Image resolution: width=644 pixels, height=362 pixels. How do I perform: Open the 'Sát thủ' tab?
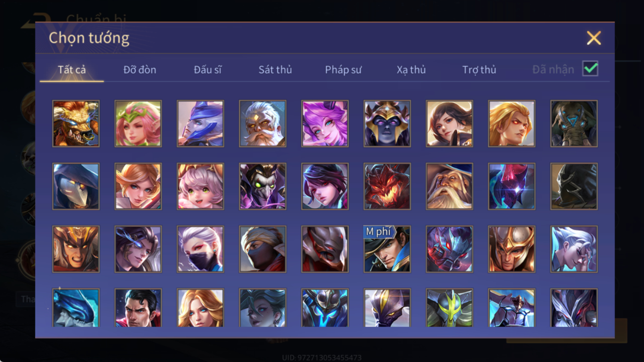click(275, 69)
